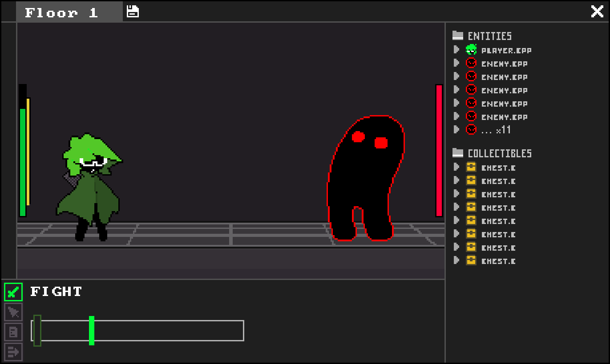Screen dimensions: 610x364
Task: Click the yellow bar beside player health
Action: (x=28, y=152)
